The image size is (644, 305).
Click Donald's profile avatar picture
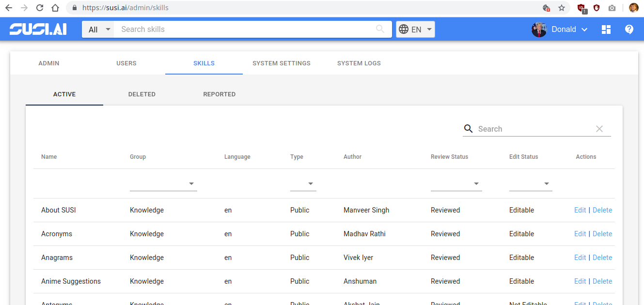[x=539, y=29]
